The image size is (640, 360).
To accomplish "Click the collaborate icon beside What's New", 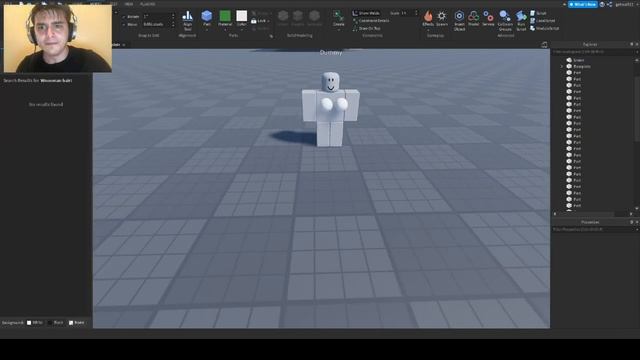I will pyautogui.click(x=602, y=4).
